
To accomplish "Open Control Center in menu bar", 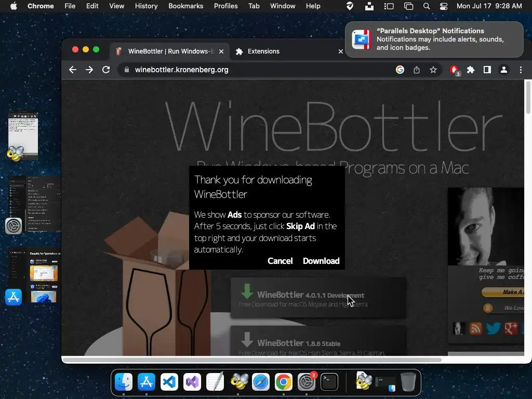I will coord(444,6).
